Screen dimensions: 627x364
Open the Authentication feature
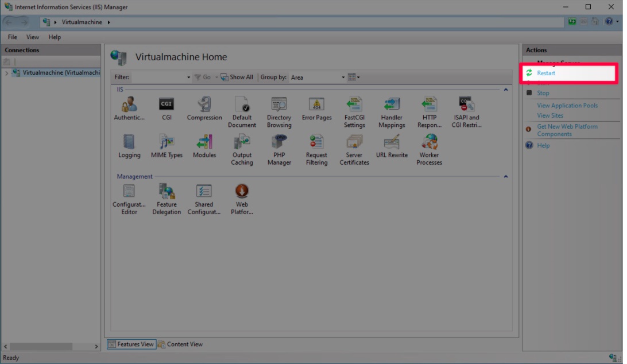(x=129, y=109)
